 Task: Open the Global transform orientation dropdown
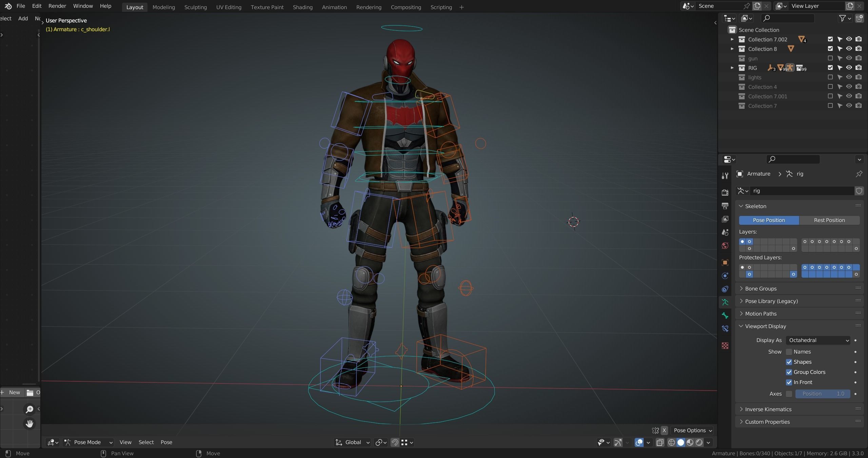352,442
